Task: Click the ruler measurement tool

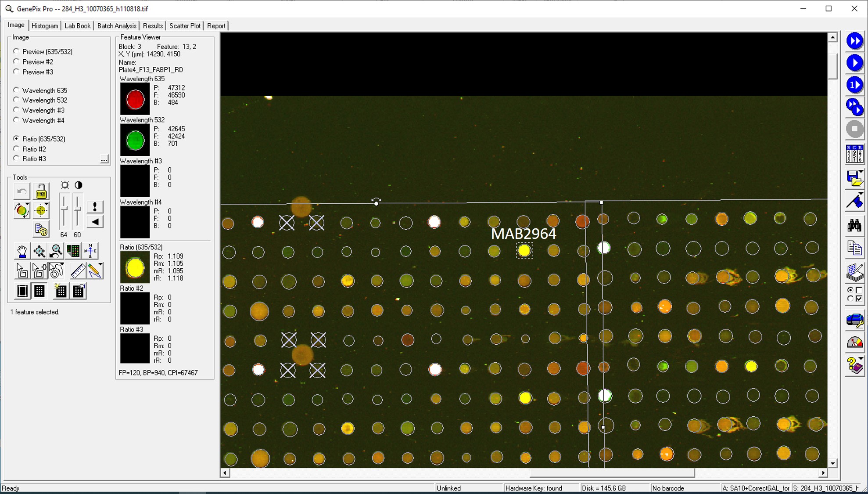Action: tap(78, 271)
